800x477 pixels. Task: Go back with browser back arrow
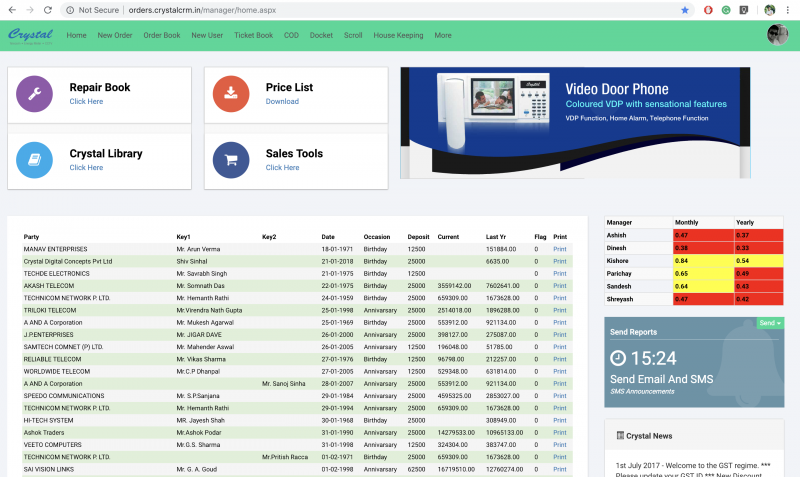pyautogui.click(x=12, y=10)
